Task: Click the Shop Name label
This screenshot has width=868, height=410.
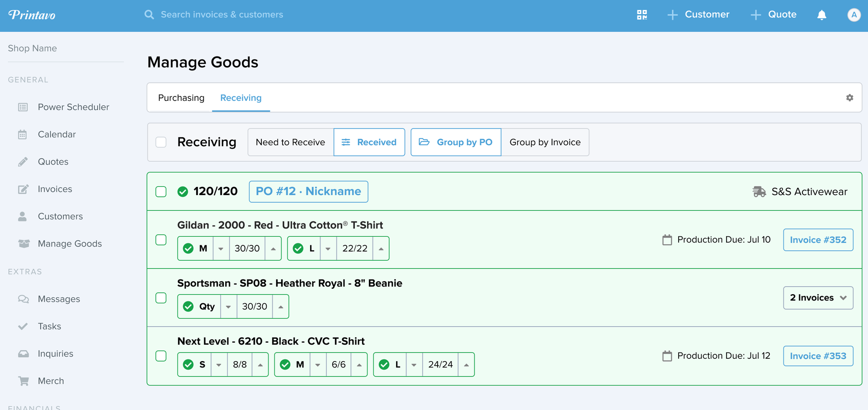Action: coord(33,48)
